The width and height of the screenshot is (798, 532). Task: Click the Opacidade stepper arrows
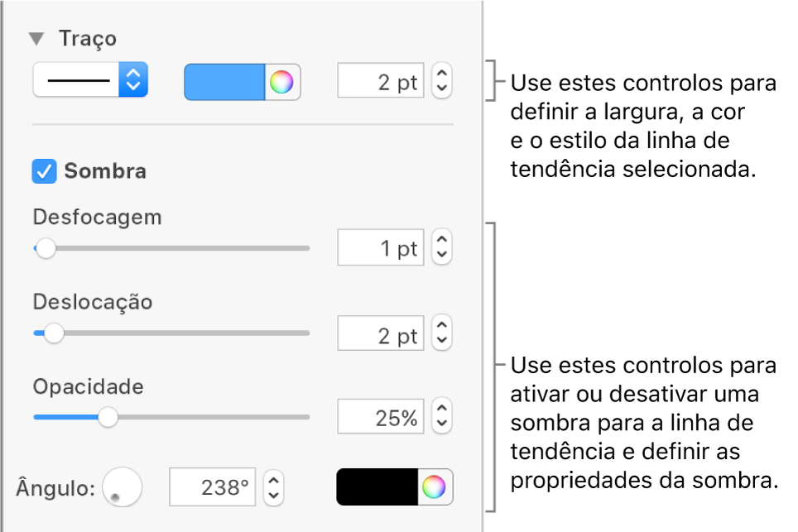click(x=442, y=418)
